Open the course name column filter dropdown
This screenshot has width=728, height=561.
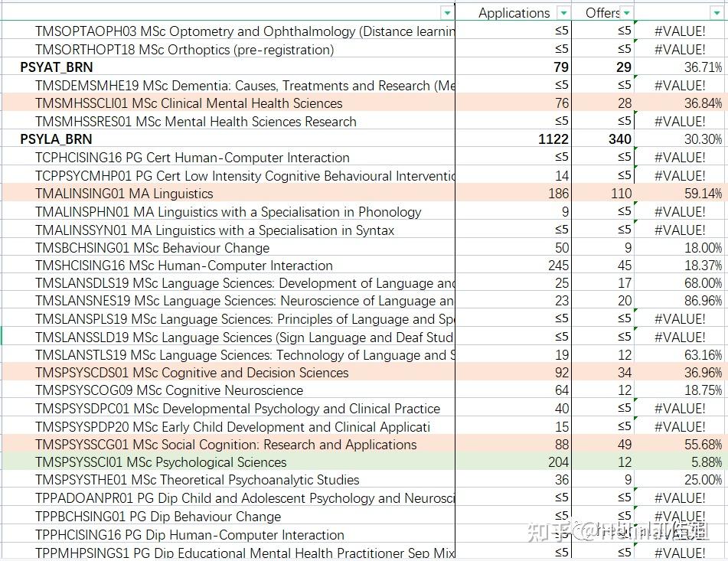click(446, 12)
